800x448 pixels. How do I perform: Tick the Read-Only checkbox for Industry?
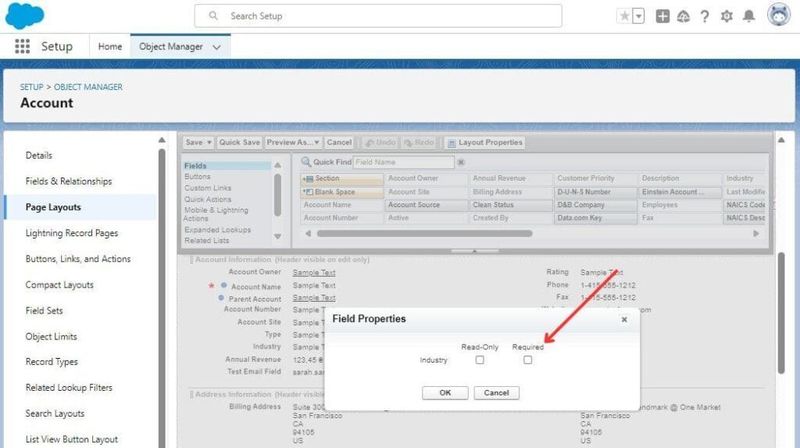(x=480, y=360)
